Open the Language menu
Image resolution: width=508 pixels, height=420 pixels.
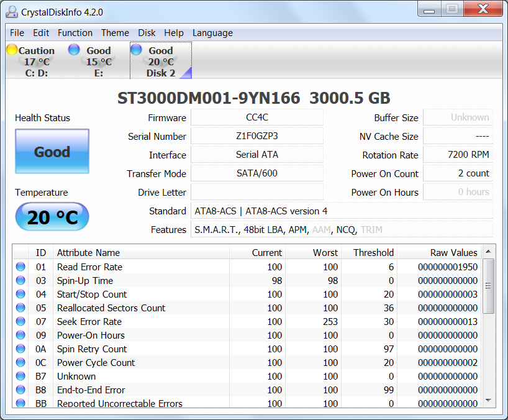tap(212, 33)
